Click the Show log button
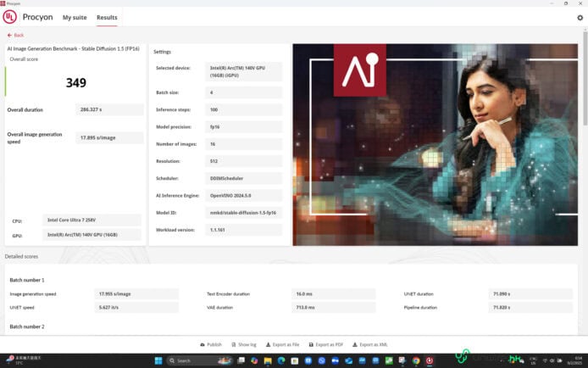Screen dimensions: 588x368 pyautogui.click(x=247, y=344)
